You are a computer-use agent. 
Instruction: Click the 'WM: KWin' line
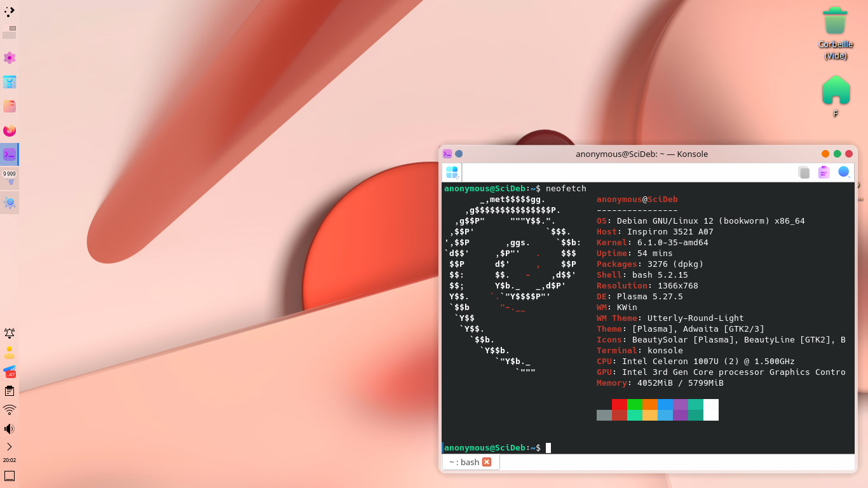(x=617, y=308)
